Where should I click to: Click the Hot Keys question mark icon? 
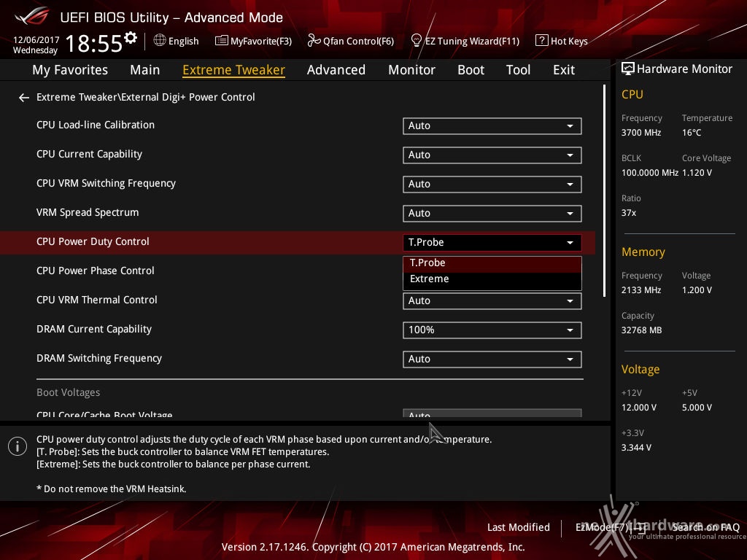(542, 41)
